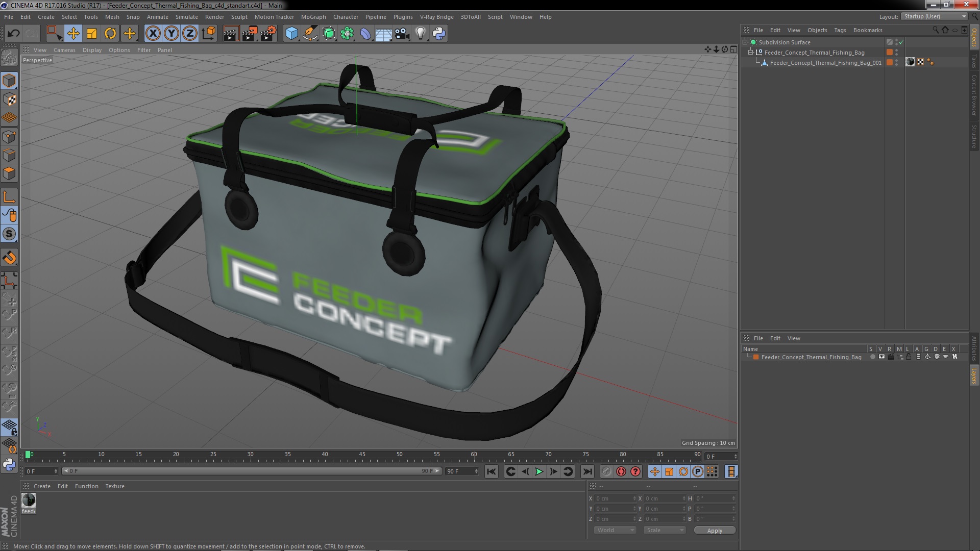Click layer color swatch in Layers panel

[756, 357]
